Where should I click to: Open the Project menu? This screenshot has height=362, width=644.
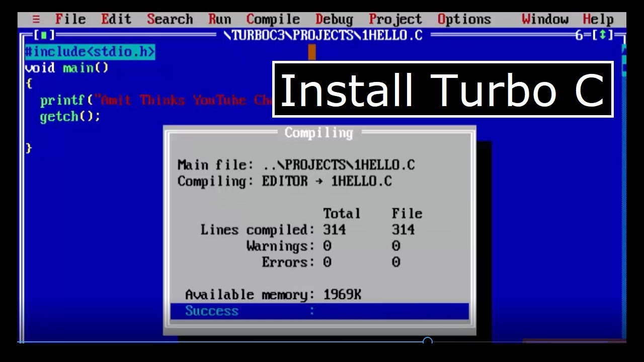click(x=395, y=20)
